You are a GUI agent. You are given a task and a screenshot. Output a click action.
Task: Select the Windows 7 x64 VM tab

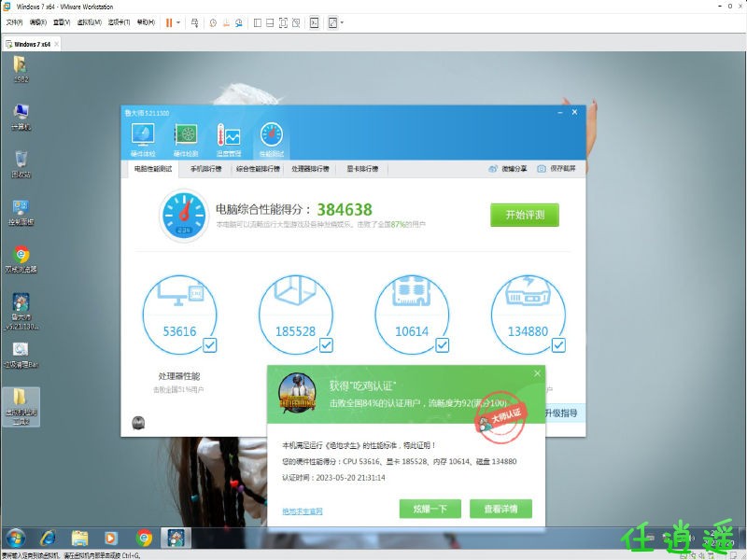pyautogui.click(x=33, y=44)
